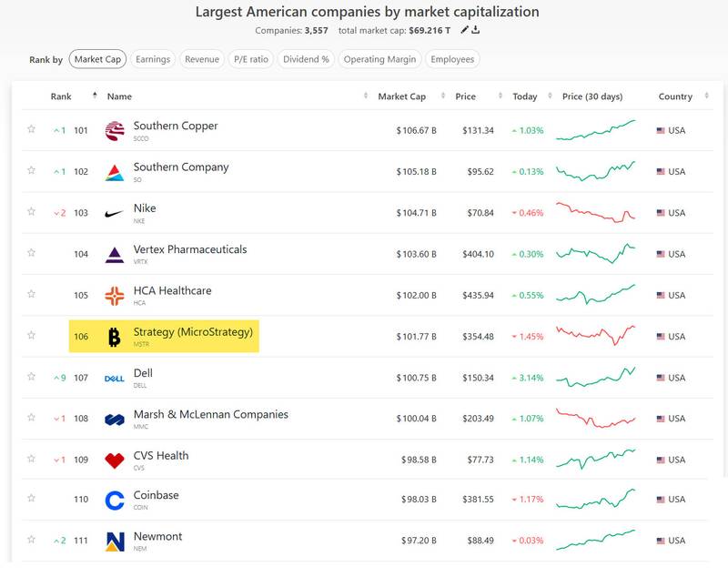Toggle the favorite star for CVS Health
The height and width of the screenshot is (577, 728).
click(31, 458)
